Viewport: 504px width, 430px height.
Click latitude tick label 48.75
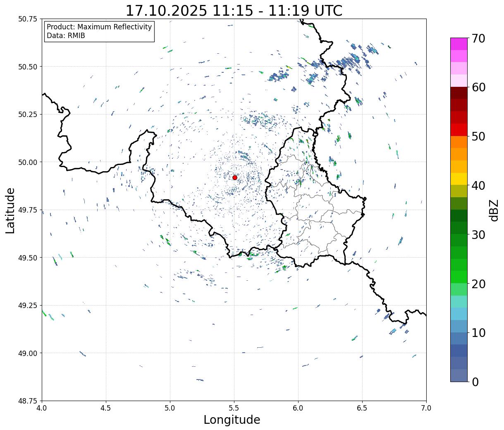(28, 401)
